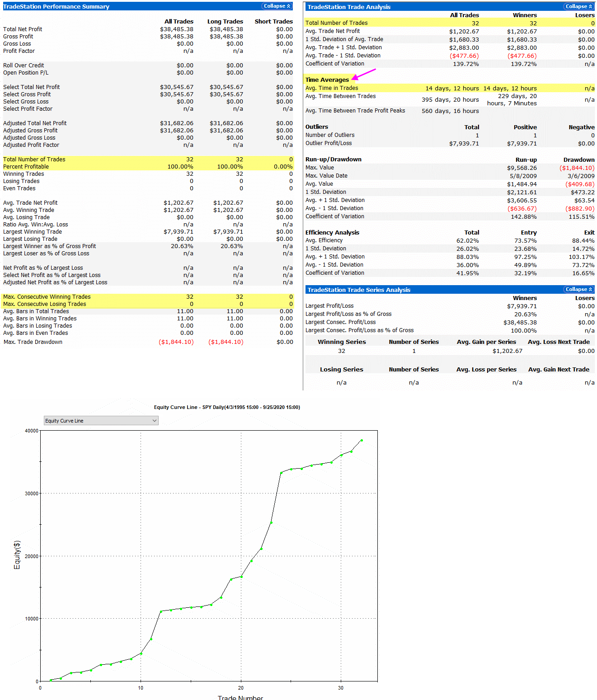Screen dimensions: 597x700
Task: Click the Total Number of Trades label in Trade Analysis
Action: pyautogui.click(x=336, y=23)
